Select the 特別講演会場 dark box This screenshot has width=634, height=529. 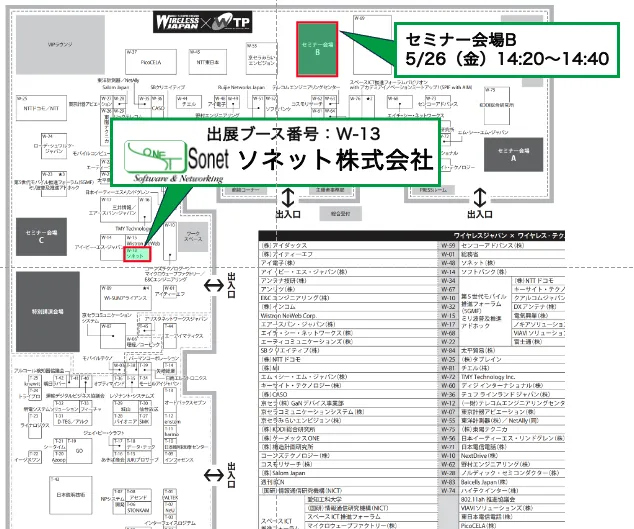tap(48, 311)
